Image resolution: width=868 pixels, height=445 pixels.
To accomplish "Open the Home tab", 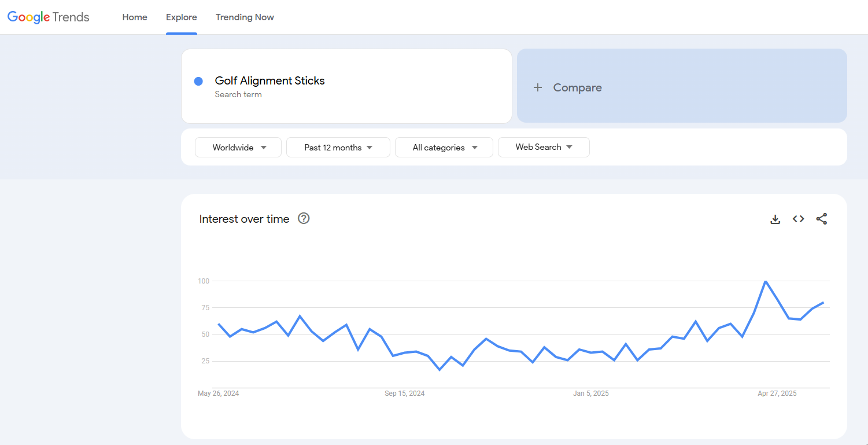I will 135,17.
